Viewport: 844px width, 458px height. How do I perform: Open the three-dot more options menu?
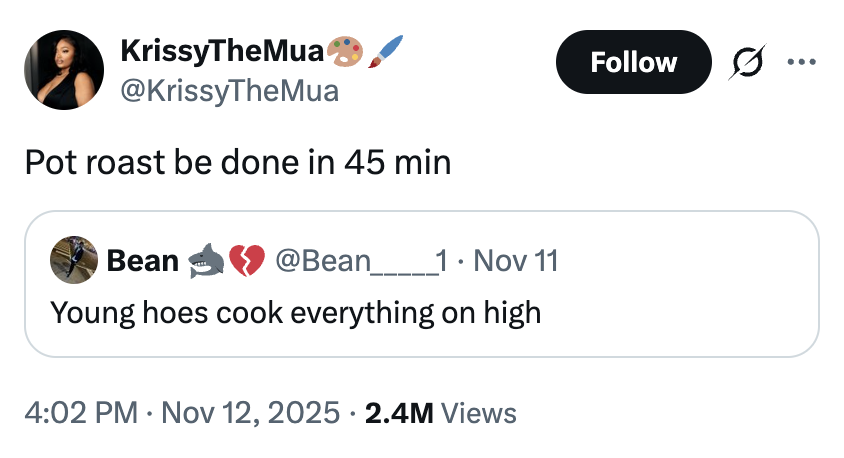tap(802, 62)
